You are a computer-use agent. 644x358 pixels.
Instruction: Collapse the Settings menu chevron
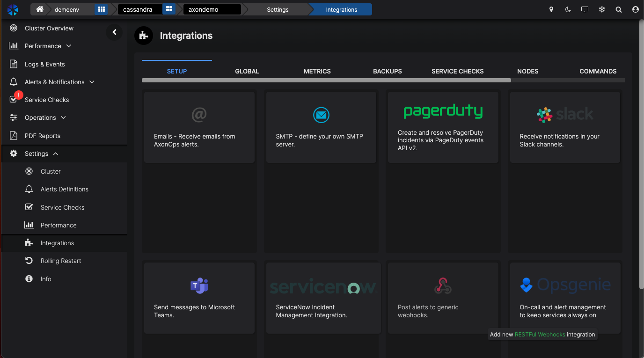56,153
